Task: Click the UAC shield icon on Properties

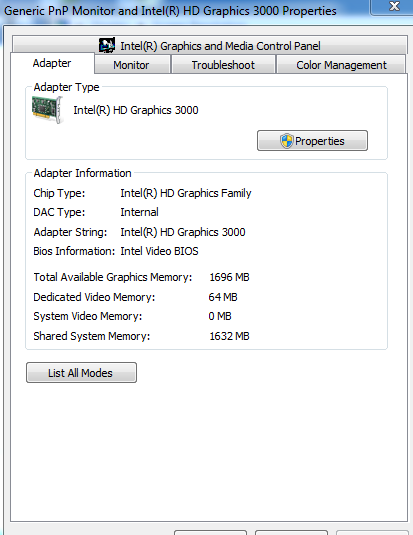Action: tap(287, 141)
